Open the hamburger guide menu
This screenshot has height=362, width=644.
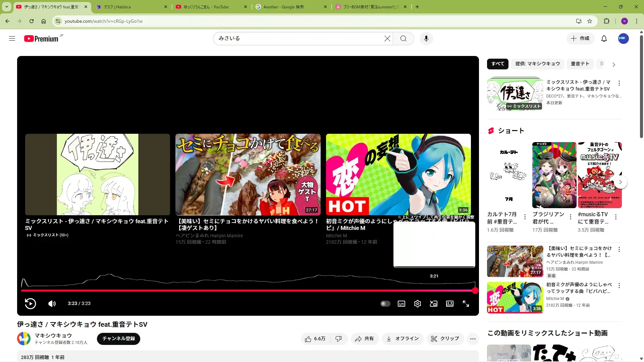12,39
